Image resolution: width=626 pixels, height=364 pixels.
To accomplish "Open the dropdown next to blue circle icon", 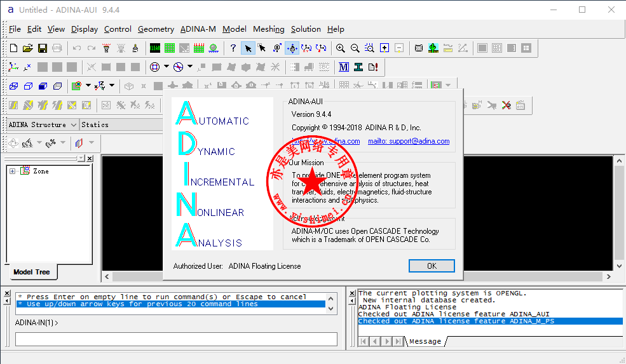I will click(x=190, y=66).
